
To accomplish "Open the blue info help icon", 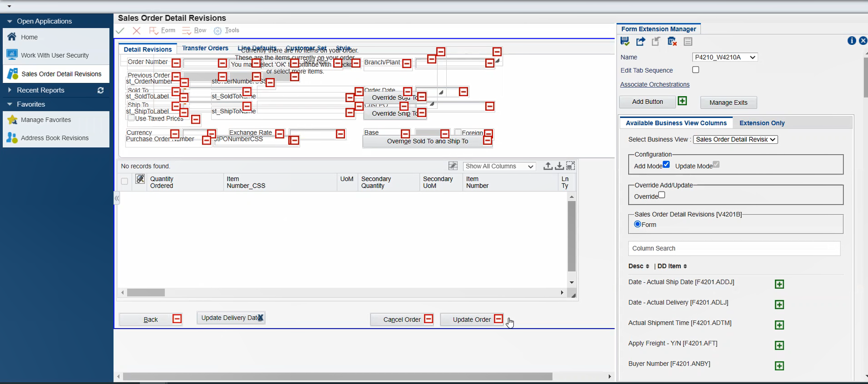I will pyautogui.click(x=852, y=41).
